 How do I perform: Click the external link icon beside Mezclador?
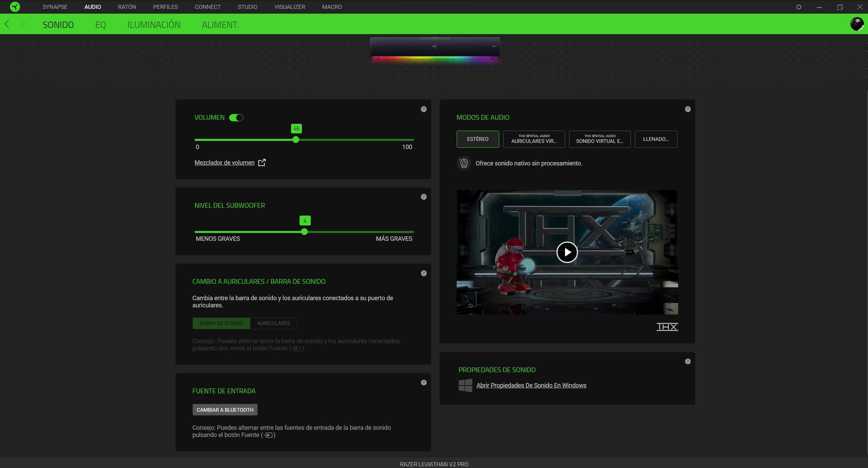[x=262, y=163]
